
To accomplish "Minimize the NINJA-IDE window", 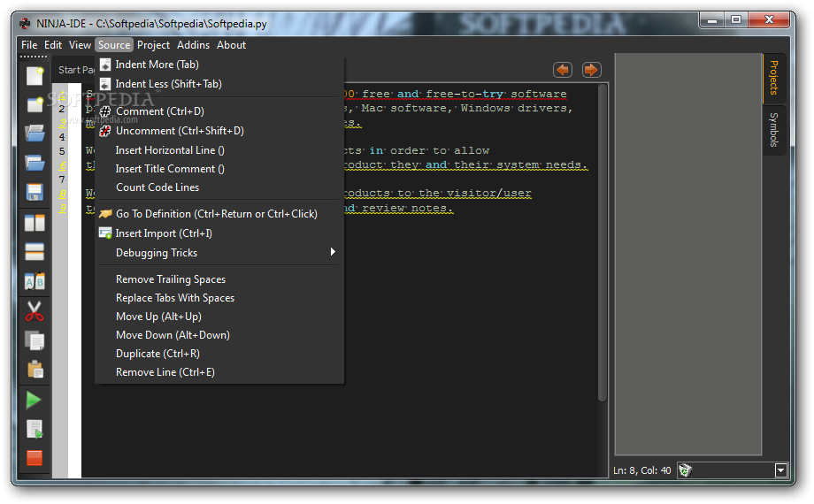I will 712,20.
